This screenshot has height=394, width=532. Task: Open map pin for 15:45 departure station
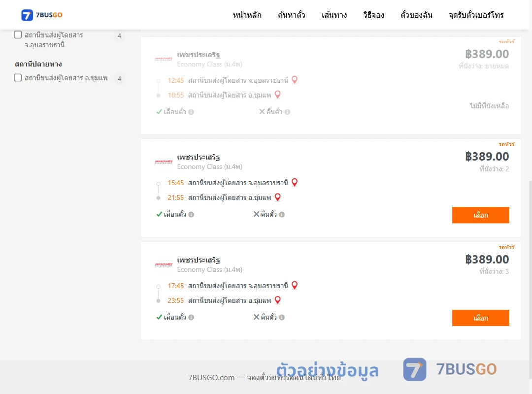click(x=295, y=182)
